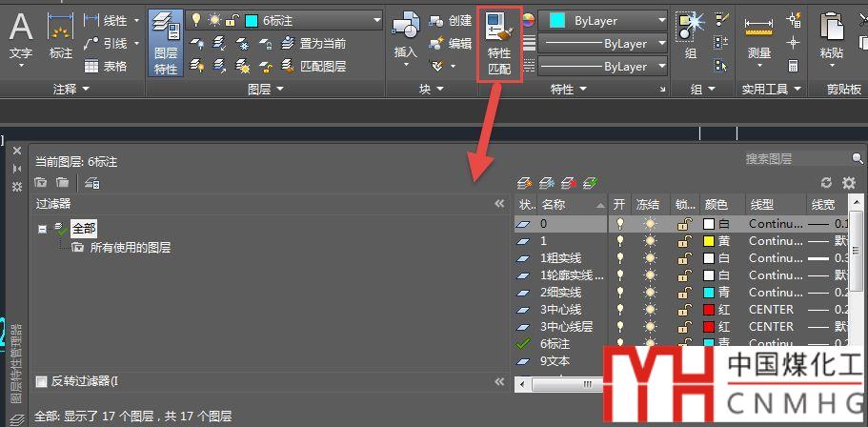Click the 冻结 column header
The width and height of the screenshot is (868, 427).
(x=650, y=204)
